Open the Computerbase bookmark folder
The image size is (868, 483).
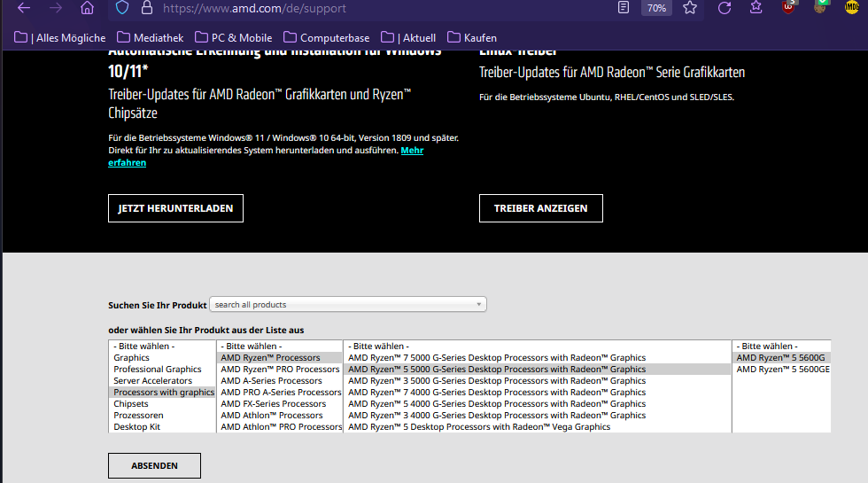click(x=326, y=37)
